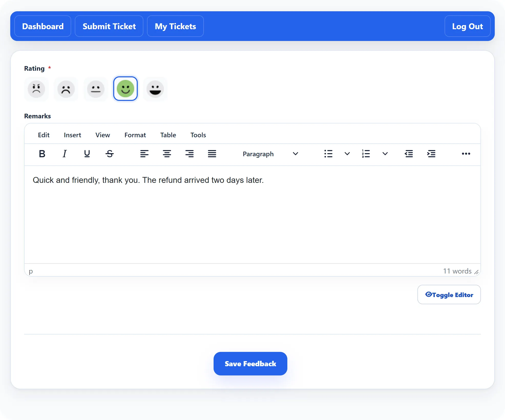
Task: Open the Insert menu
Action: [72, 135]
